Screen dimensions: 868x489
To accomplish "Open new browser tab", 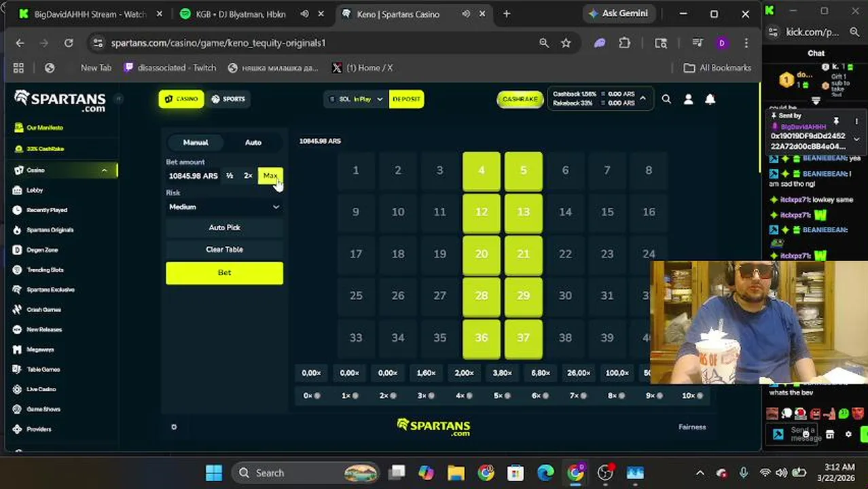I will (507, 14).
